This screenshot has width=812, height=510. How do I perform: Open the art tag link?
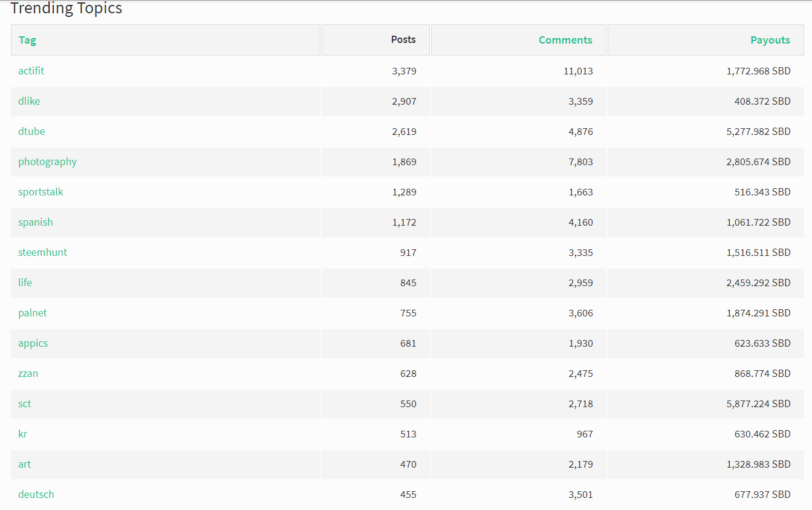(x=24, y=464)
